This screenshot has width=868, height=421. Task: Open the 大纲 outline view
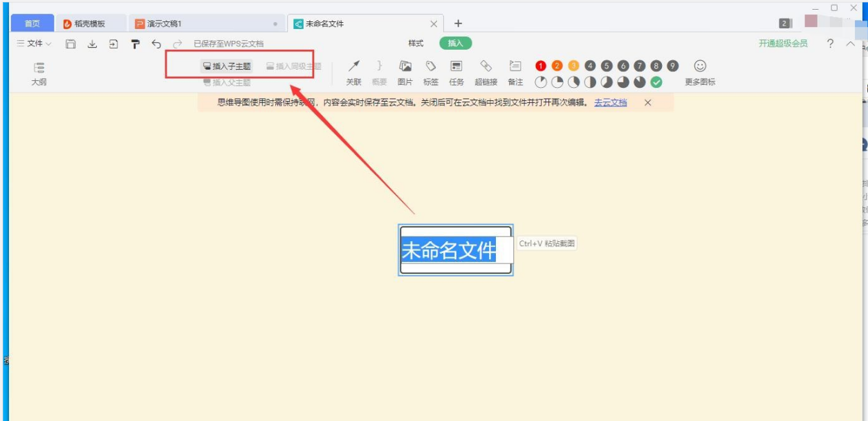coord(39,73)
